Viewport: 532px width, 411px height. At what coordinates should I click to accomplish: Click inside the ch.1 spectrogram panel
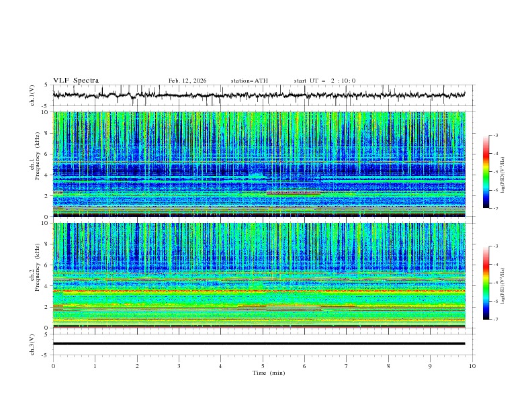pyautogui.click(x=262, y=165)
